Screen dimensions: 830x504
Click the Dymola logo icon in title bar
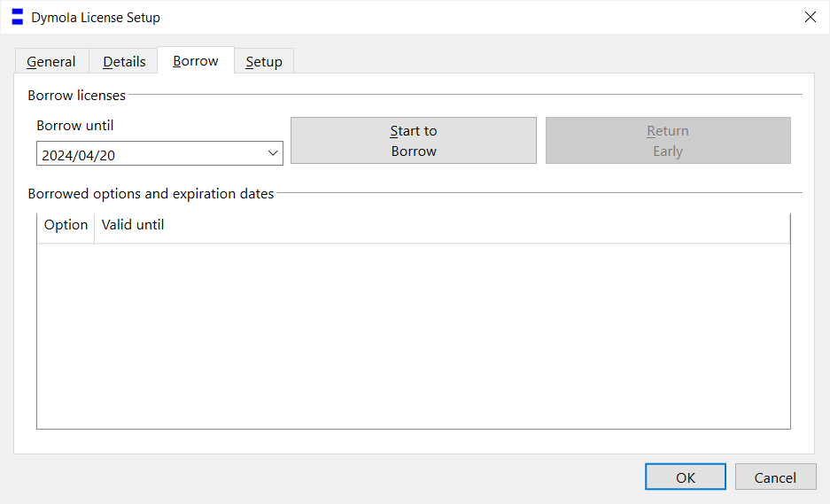click(18, 17)
